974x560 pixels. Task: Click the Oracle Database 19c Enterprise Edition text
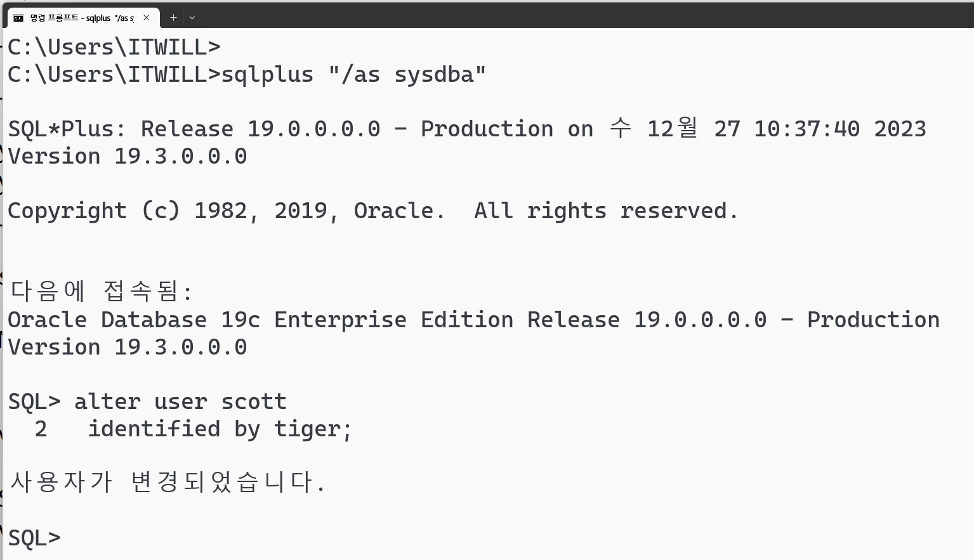tap(261, 320)
